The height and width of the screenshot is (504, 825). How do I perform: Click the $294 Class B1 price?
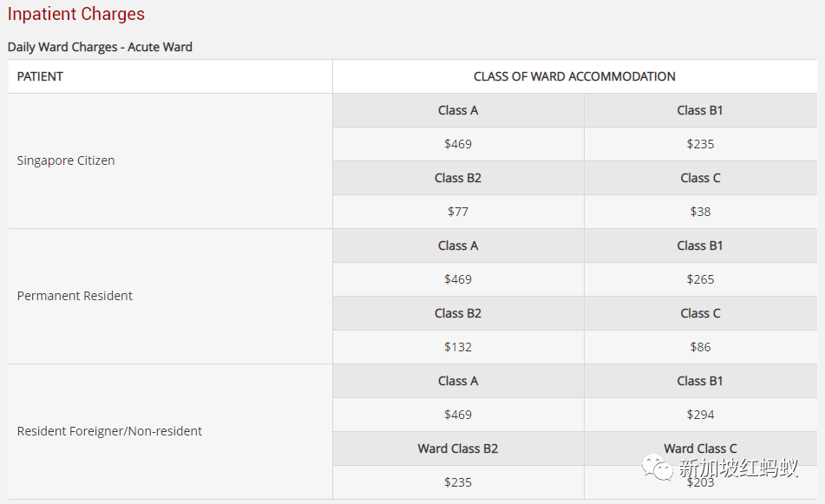700,415
